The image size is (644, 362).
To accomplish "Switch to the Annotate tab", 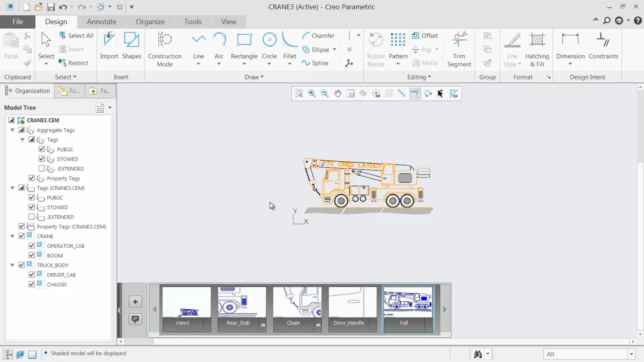I will [x=102, y=21].
